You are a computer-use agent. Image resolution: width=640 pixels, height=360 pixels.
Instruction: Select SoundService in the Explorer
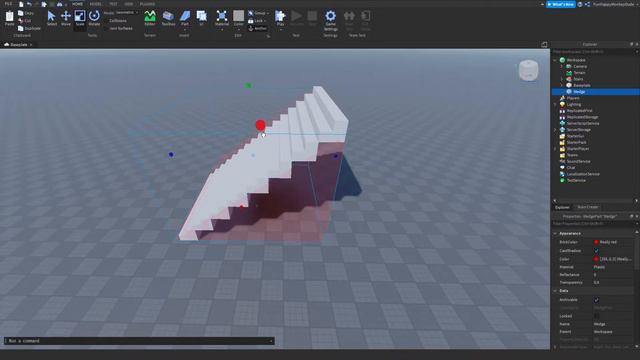(578, 161)
